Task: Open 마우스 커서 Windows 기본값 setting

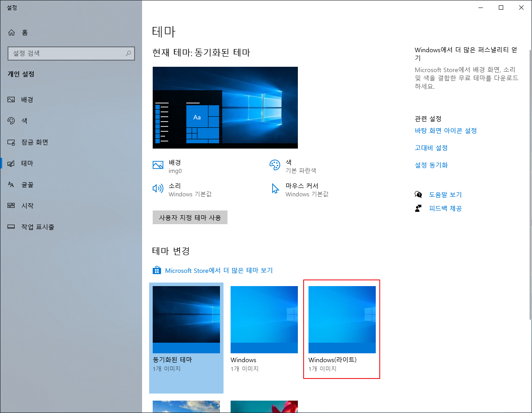Action: coord(300,190)
